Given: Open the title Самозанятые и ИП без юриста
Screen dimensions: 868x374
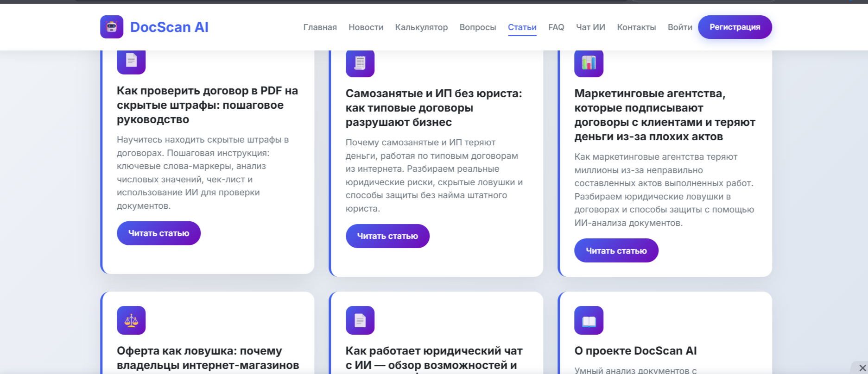Looking at the screenshot, I should click(x=434, y=108).
